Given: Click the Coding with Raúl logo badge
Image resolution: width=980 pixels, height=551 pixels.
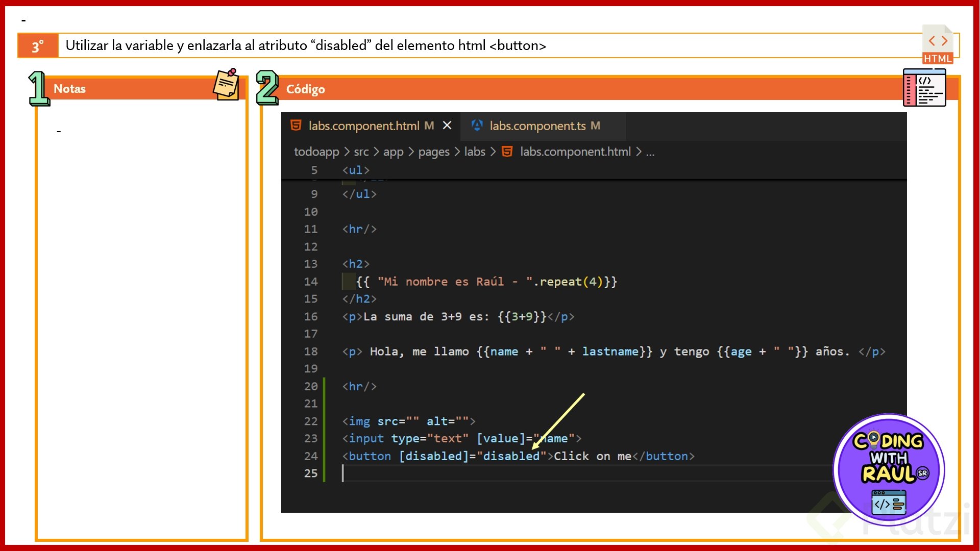Looking at the screenshot, I should click(x=889, y=469).
